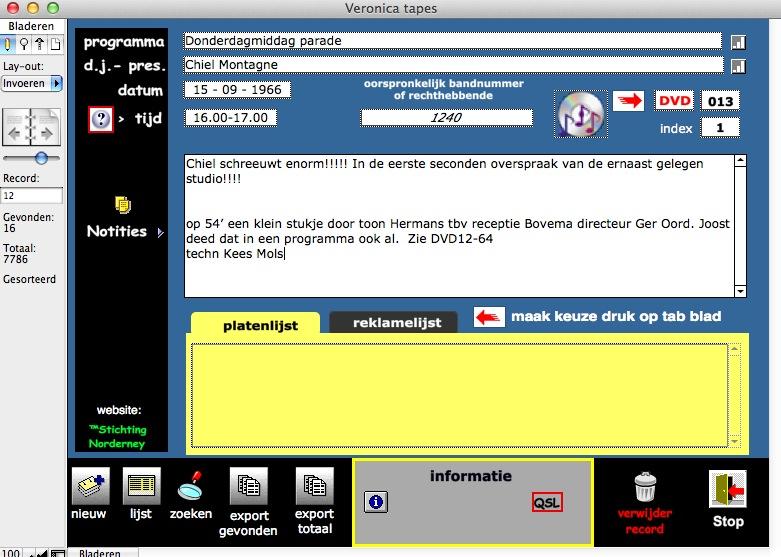Open the lijst view icon
Viewport: 781px width, 557px height.
(x=141, y=487)
